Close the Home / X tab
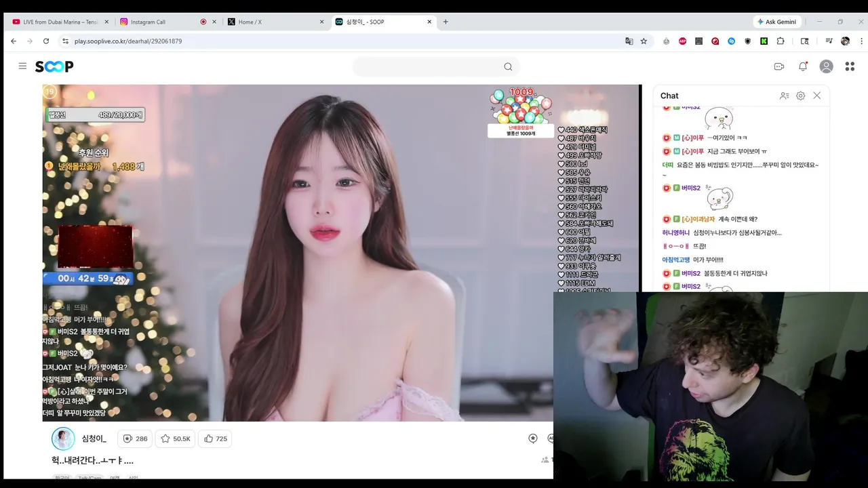868x488 pixels. pyautogui.click(x=321, y=22)
